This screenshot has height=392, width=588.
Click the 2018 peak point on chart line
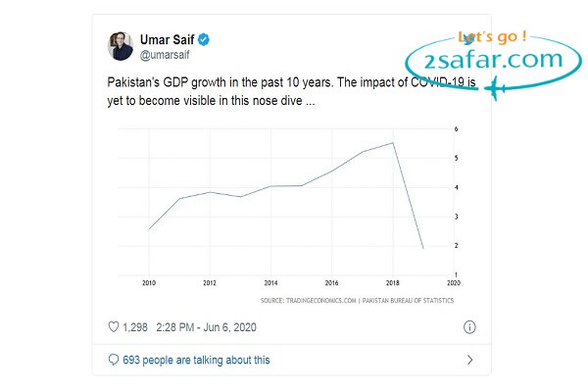click(393, 143)
